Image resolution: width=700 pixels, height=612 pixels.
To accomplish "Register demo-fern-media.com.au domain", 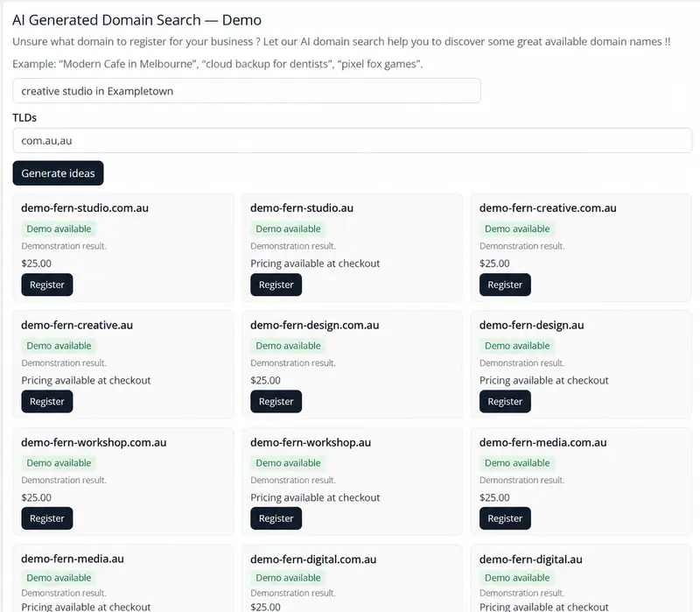I will pos(505,518).
